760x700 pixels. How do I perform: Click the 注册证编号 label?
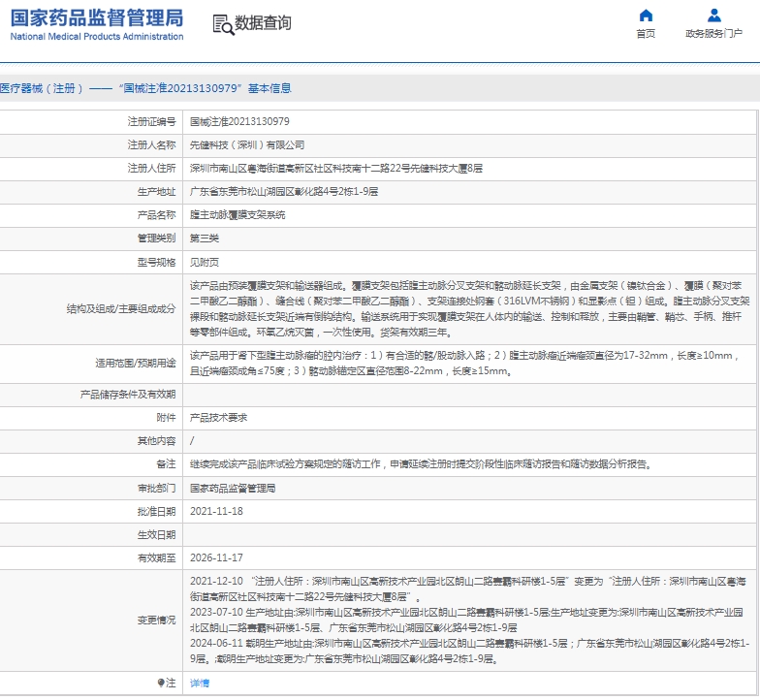point(151,122)
